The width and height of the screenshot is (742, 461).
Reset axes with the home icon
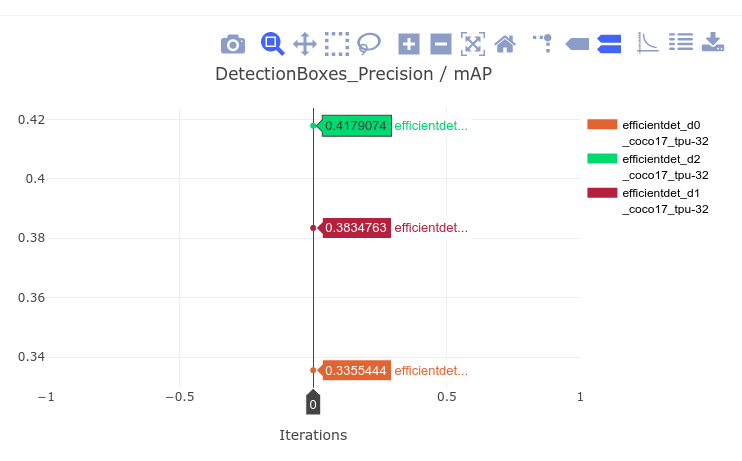[505, 43]
